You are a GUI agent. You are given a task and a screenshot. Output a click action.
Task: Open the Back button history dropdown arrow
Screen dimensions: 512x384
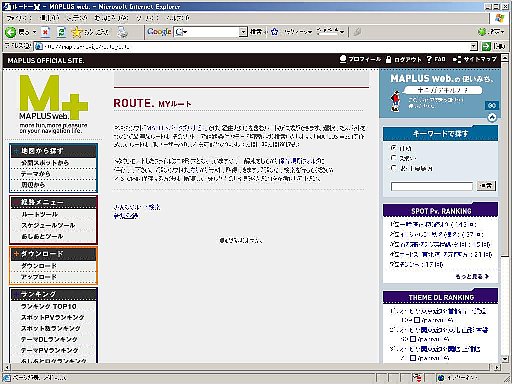pyautogui.click(x=34, y=32)
